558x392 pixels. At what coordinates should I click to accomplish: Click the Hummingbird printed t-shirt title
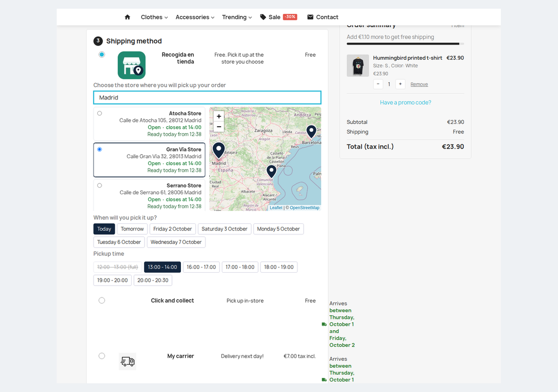click(408, 58)
